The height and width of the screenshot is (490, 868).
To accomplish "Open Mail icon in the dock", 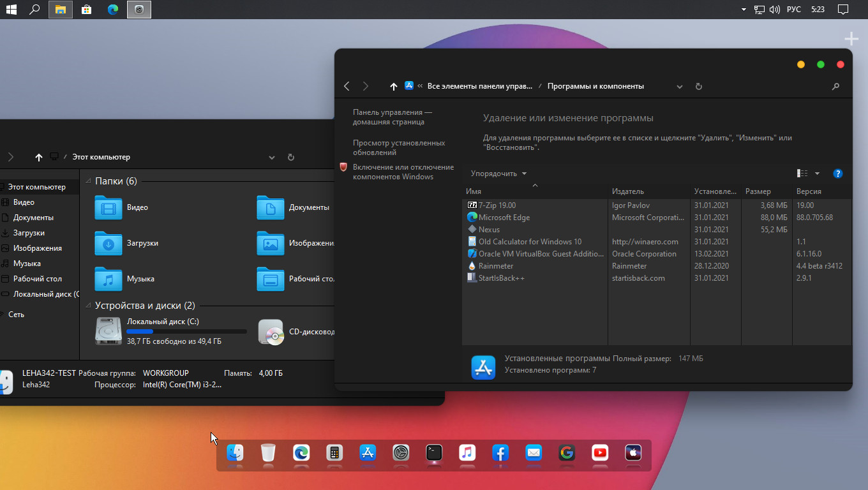I will [x=534, y=453].
